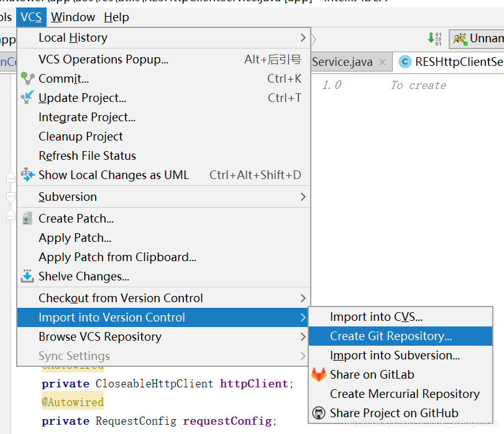Screen dimensions: 504x434
Task: Click the class icon on RESHttpClientSe tab
Action: (405, 62)
